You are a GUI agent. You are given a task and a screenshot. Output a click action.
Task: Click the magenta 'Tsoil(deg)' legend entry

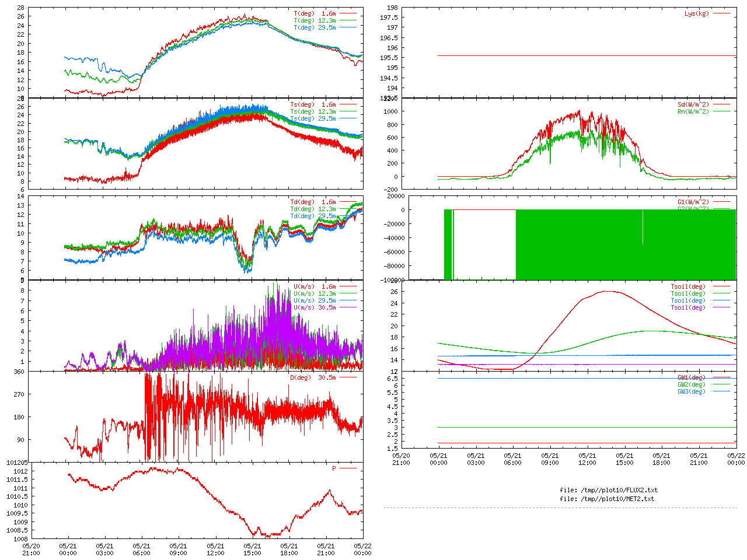[688, 308]
